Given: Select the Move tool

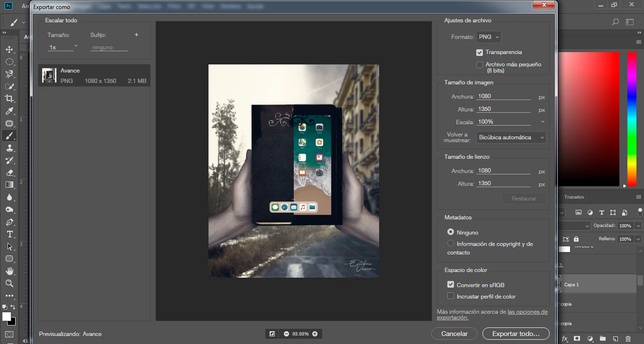Looking at the screenshot, I should coord(9,49).
